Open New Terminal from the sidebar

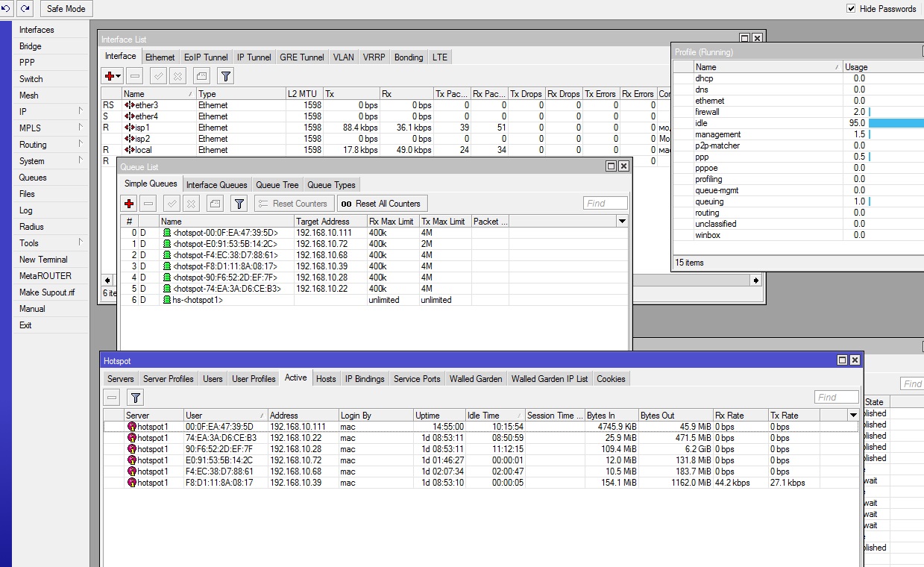pyautogui.click(x=43, y=260)
